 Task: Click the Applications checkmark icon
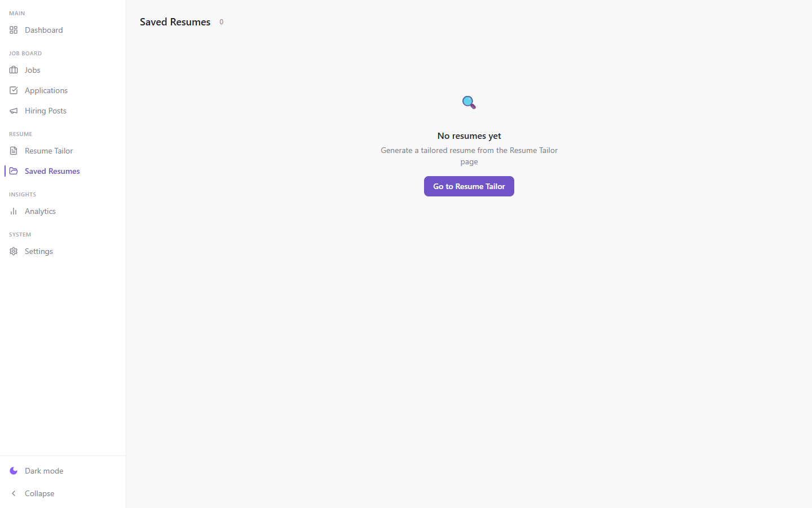click(14, 90)
